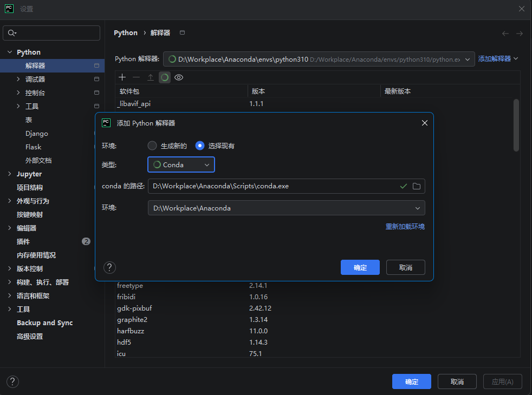Click the project icon on 解释器 tree row
This screenshot has height=395, width=532.
click(x=96, y=65)
